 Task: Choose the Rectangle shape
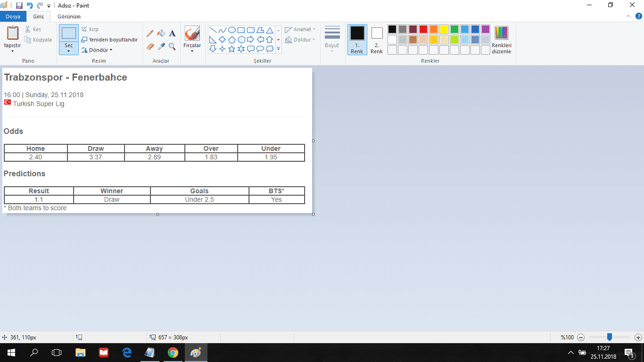(241, 30)
